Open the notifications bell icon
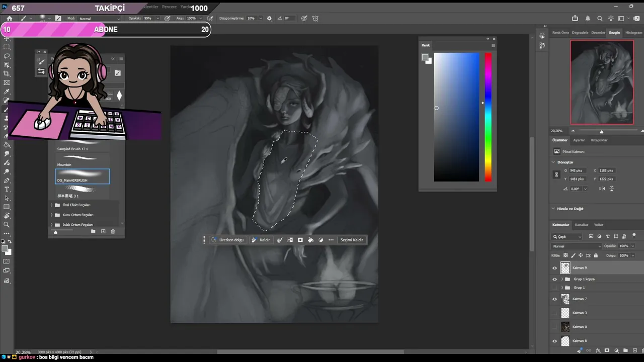 (588, 18)
